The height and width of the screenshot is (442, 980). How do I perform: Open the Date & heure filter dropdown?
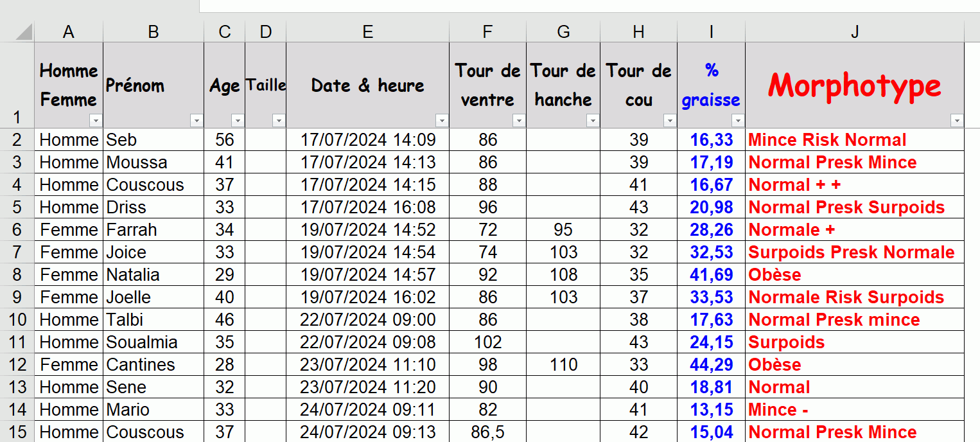[x=442, y=120]
